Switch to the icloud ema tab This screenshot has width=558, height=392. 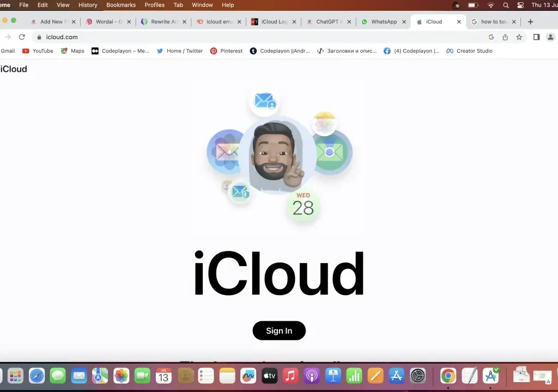click(219, 22)
